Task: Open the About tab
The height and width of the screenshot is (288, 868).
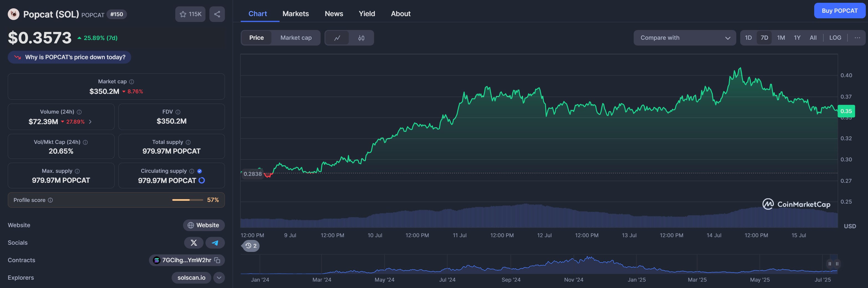Action: point(401,14)
